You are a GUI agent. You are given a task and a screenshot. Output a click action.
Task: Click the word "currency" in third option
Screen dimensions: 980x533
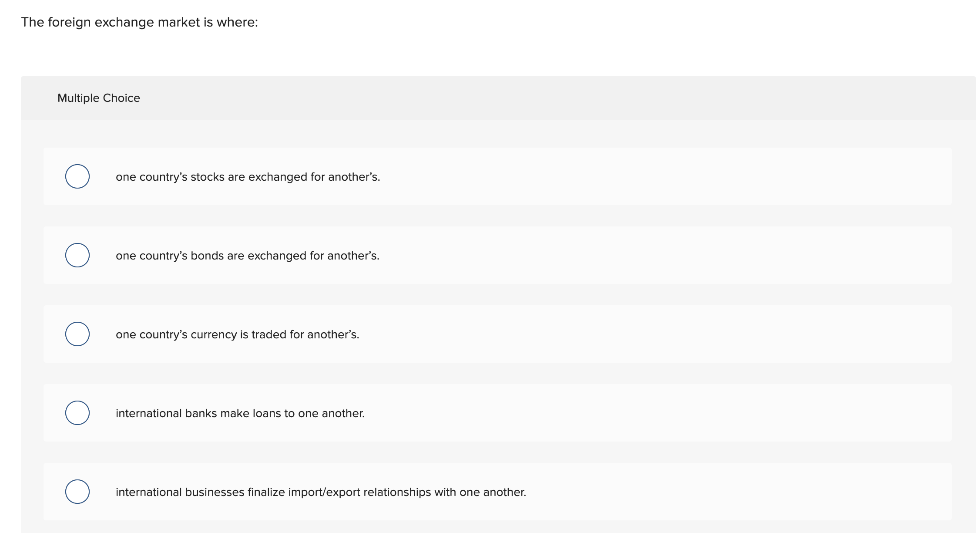pos(214,334)
